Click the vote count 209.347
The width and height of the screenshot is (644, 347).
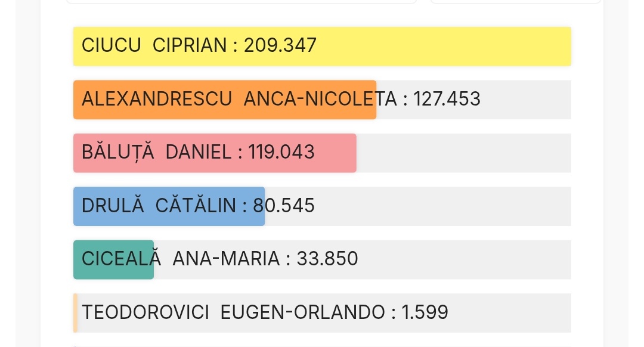tap(280, 45)
